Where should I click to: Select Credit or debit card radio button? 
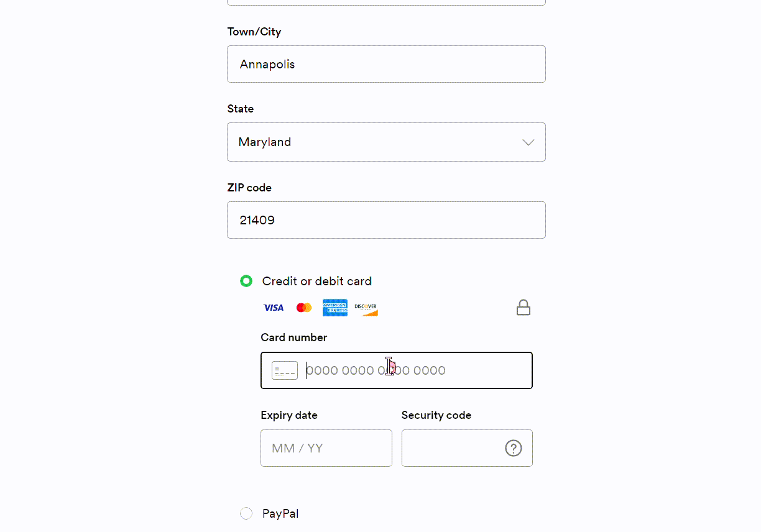point(246,281)
